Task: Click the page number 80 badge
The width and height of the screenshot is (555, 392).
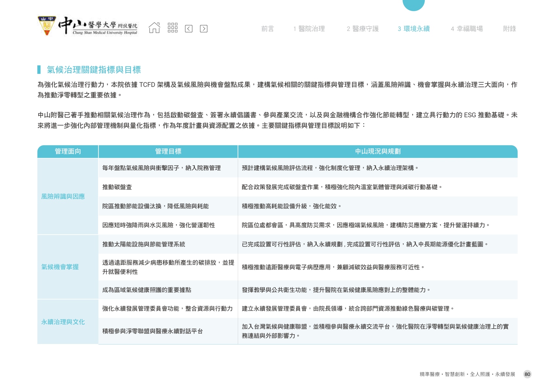Action: (527, 374)
